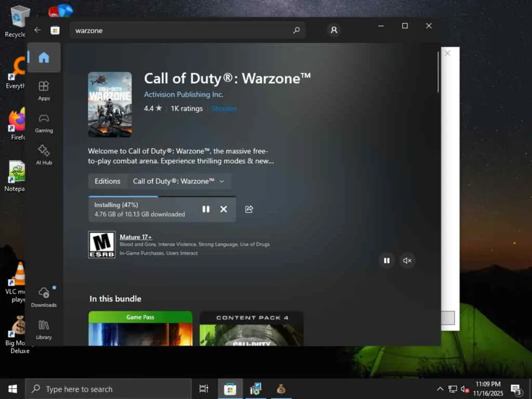Open the taskbar clock showing 11:09 PM
532x399 pixels.
(488, 389)
